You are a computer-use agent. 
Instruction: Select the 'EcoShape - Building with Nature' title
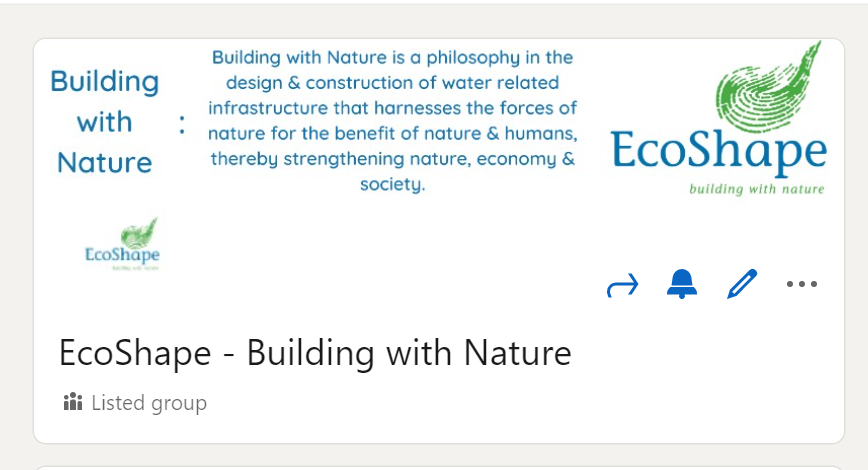coord(315,353)
